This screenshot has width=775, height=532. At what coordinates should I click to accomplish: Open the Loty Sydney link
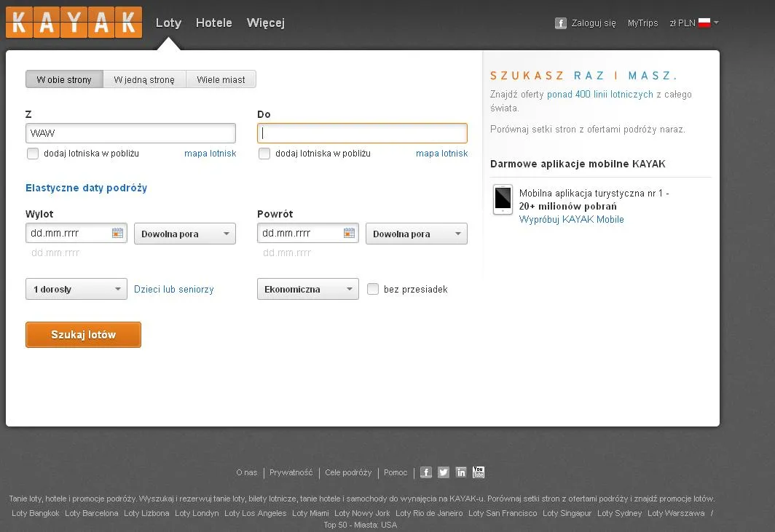(619, 513)
